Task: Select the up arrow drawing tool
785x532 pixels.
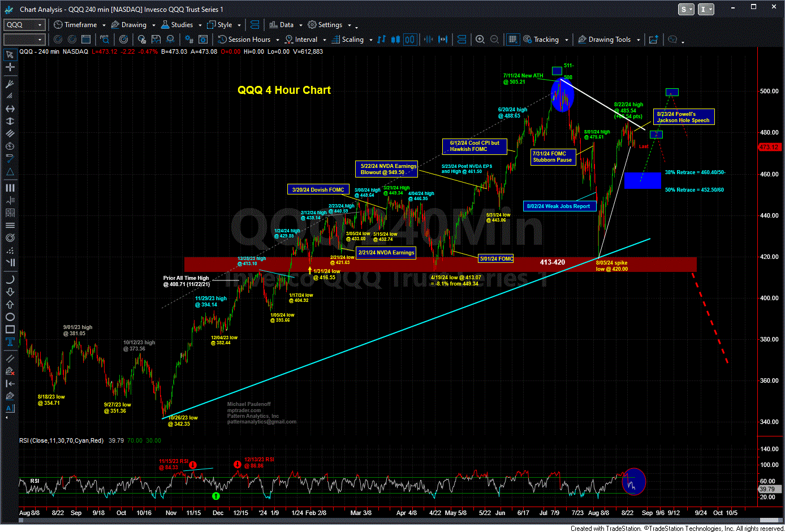Action: [x=10, y=304]
